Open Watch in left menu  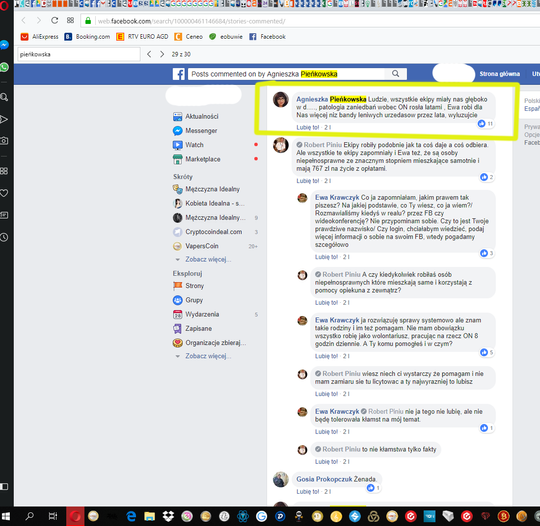(x=188, y=145)
